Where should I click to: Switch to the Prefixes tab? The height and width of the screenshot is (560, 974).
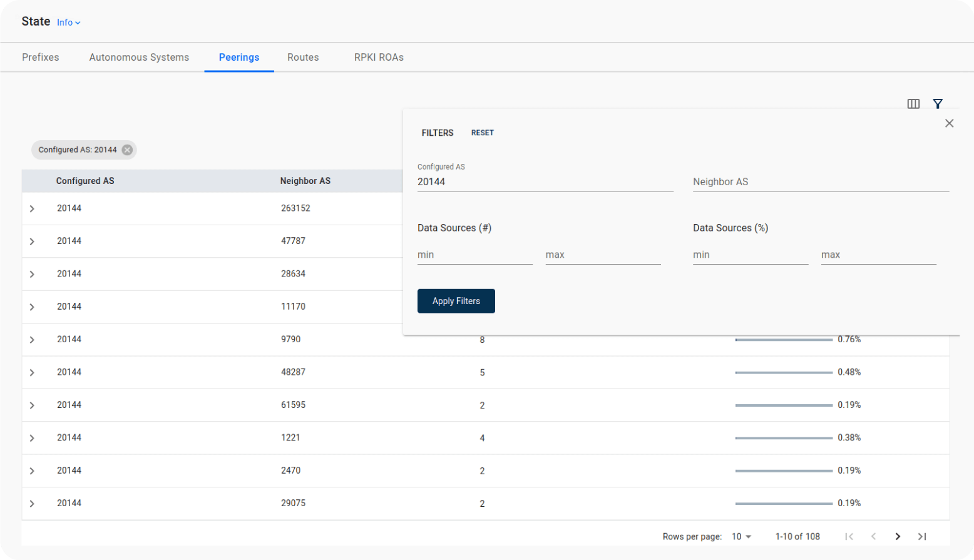pyautogui.click(x=41, y=57)
